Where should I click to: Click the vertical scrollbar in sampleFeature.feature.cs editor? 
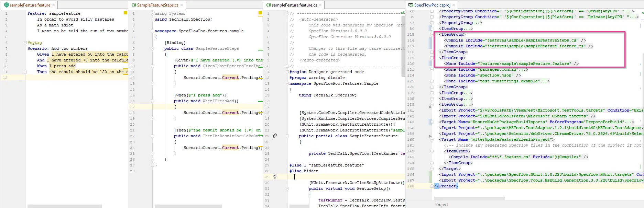403,46
